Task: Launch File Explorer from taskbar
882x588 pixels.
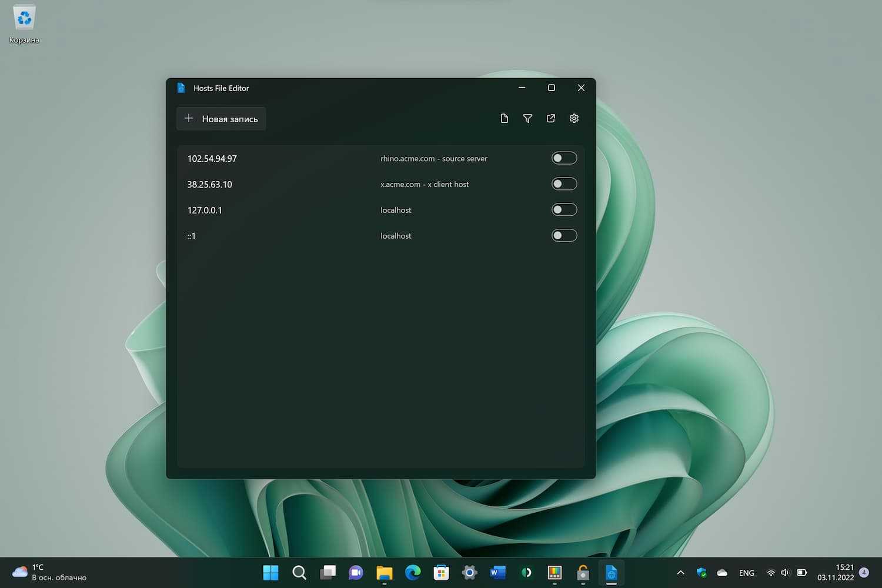Action: 385,572
